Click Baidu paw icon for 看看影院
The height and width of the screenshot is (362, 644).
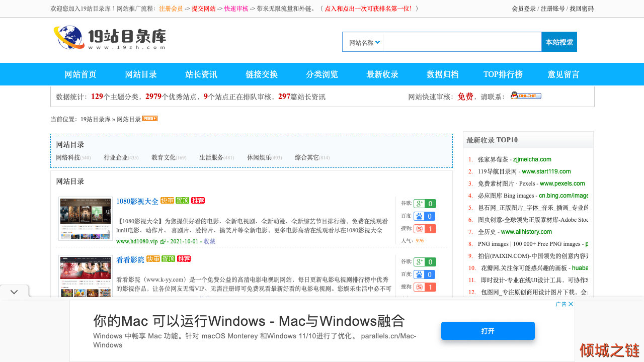pos(425,275)
